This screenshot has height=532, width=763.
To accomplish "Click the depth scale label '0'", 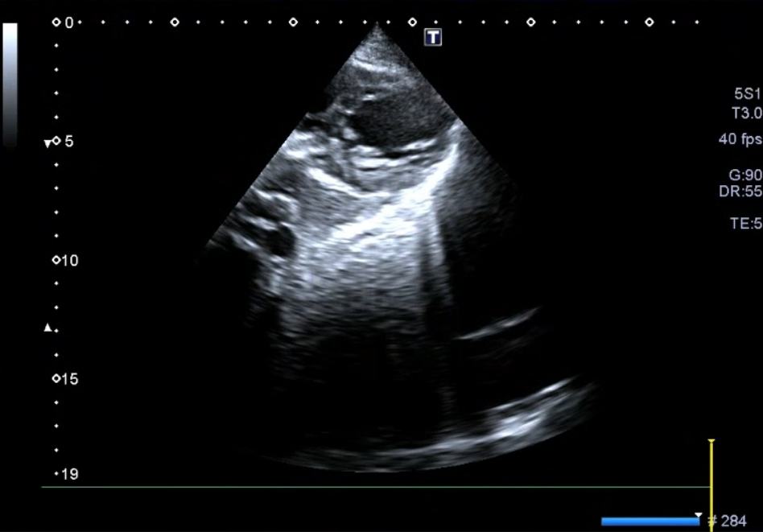I will 69,23.
